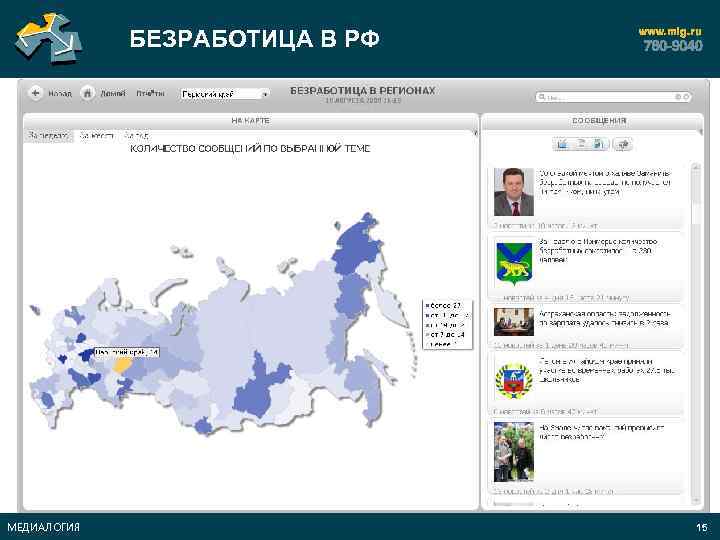The height and width of the screenshot is (540, 720).
Task: Switch to the За неделю tab
Action: (48, 136)
